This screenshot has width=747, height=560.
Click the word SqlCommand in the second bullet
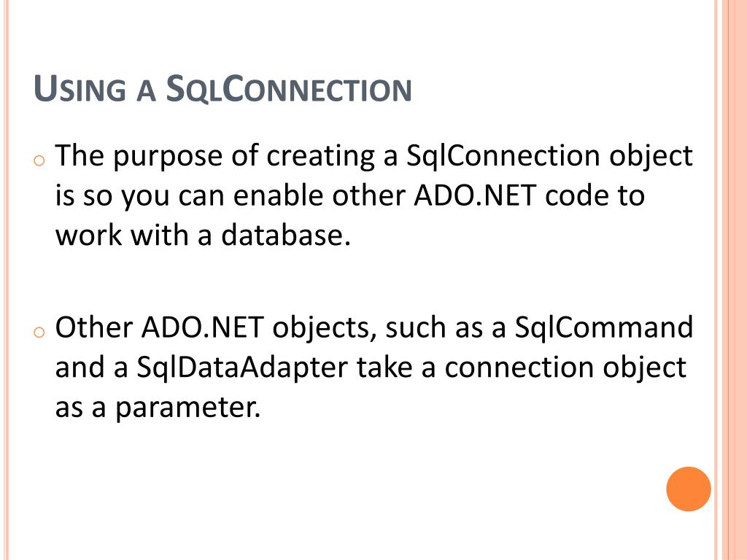point(604,327)
